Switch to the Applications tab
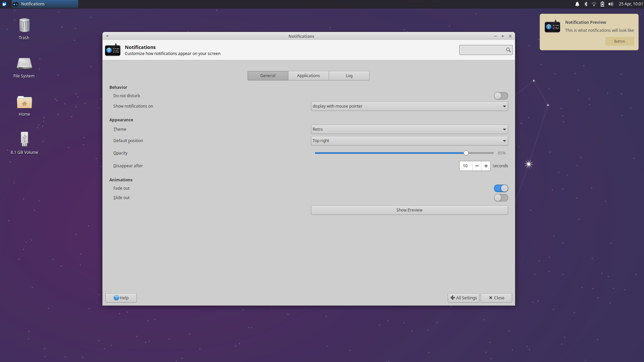 pyautogui.click(x=308, y=76)
